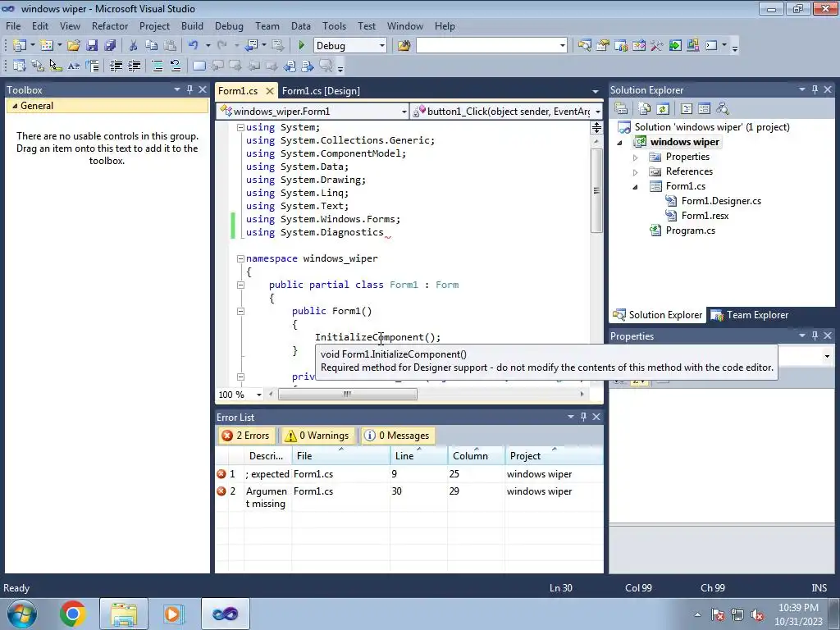Toggle the 0 Warnings filter button
Viewport: 840px width, 630px height.
click(x=318, y=436)
